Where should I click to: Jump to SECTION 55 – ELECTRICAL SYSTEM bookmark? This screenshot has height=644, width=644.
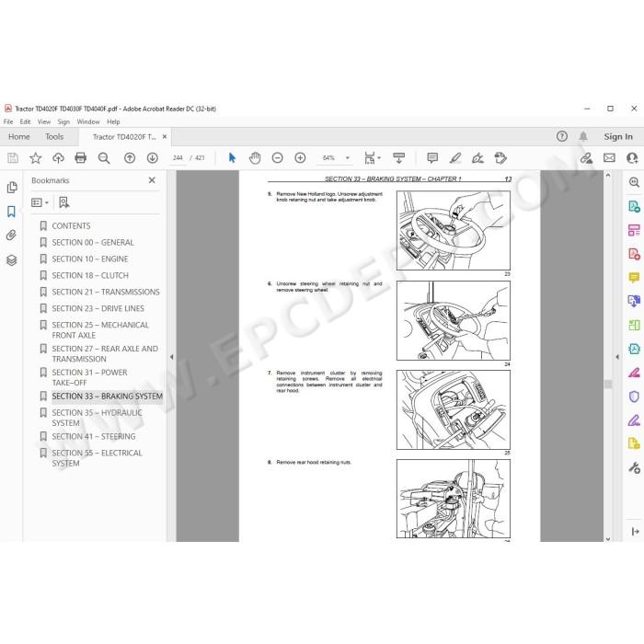click(97, 458)
